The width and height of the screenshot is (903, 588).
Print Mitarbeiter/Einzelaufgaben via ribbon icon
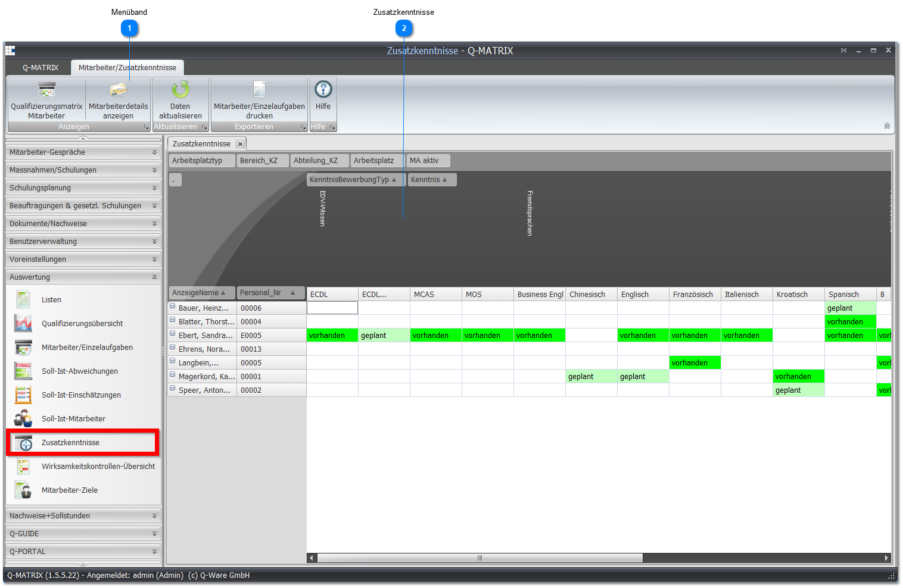point(259,90)
